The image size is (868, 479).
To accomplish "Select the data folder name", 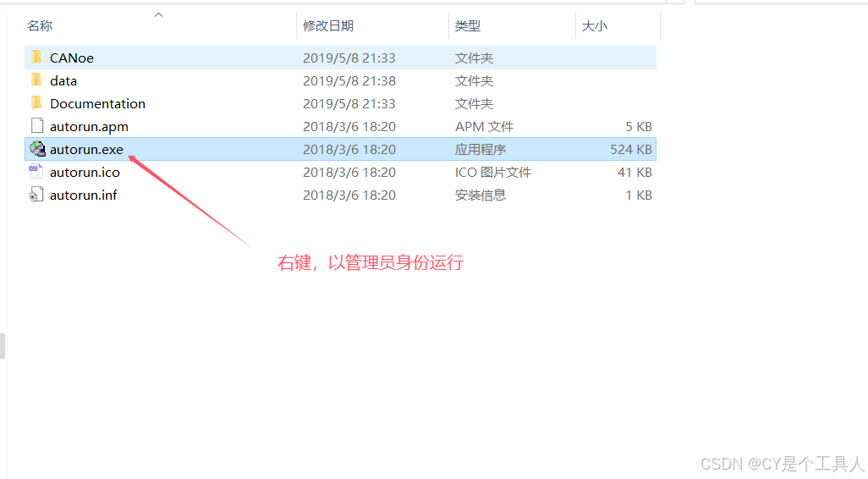I will coord(63,81).
